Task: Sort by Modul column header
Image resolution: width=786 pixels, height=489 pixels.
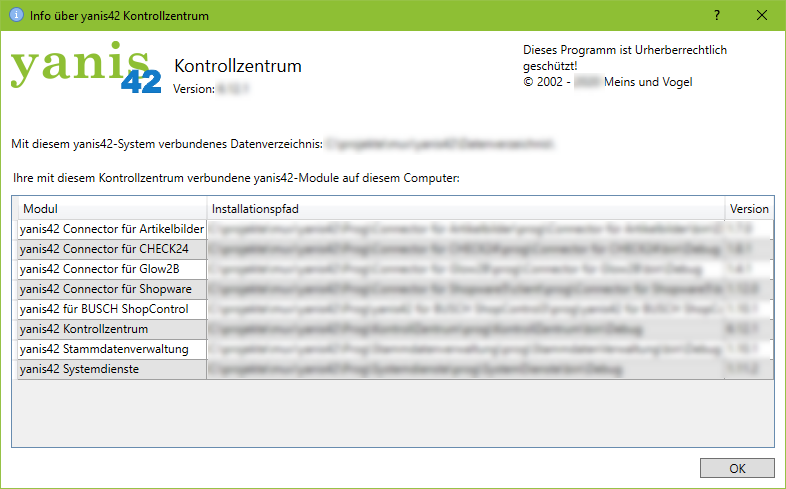Action: (112, 208)
